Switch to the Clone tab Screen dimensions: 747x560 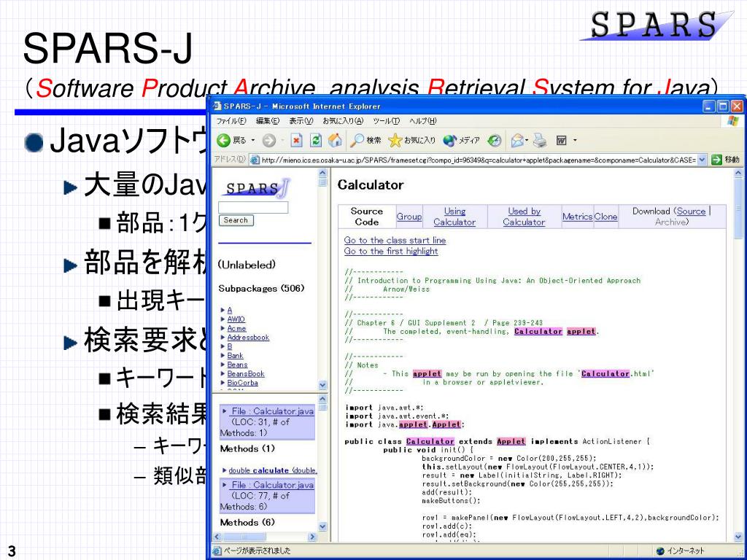605,216
